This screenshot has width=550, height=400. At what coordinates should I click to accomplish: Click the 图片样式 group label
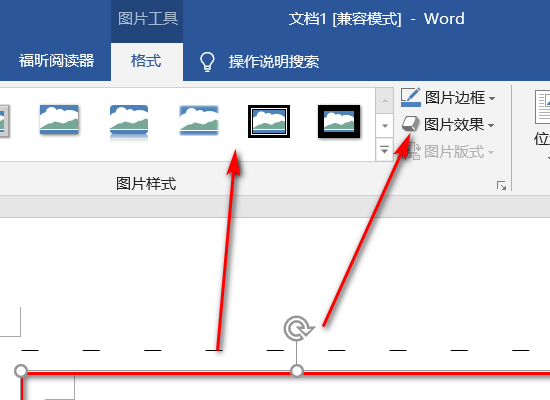point(146,184)
